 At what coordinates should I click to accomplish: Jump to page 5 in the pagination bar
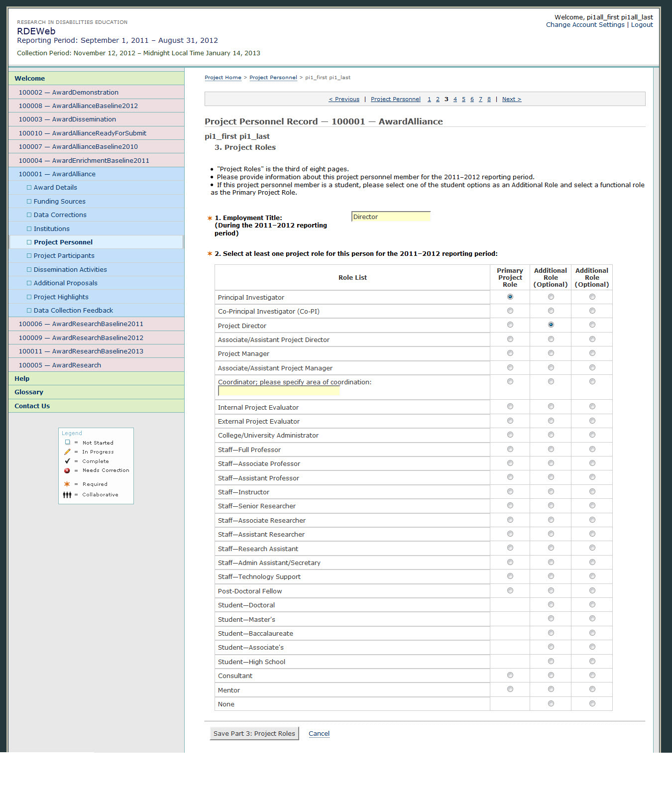pos(463,99)
